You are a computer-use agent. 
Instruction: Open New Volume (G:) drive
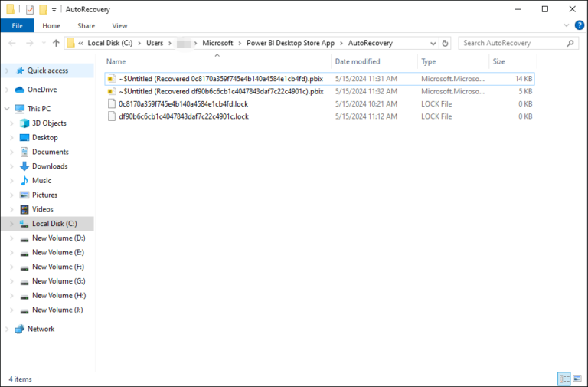click(x=58, y=280)
